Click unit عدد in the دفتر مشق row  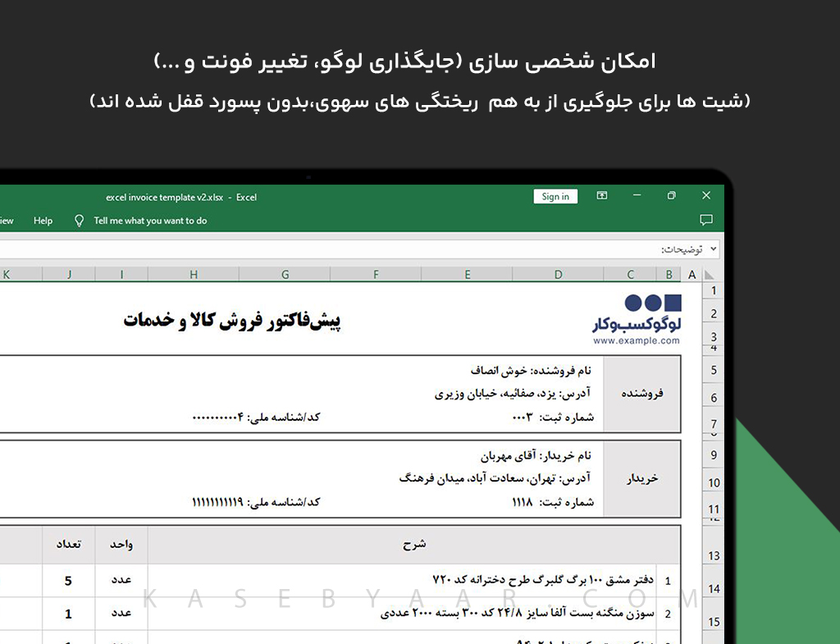pyautogui.click(x=121, y=580)
